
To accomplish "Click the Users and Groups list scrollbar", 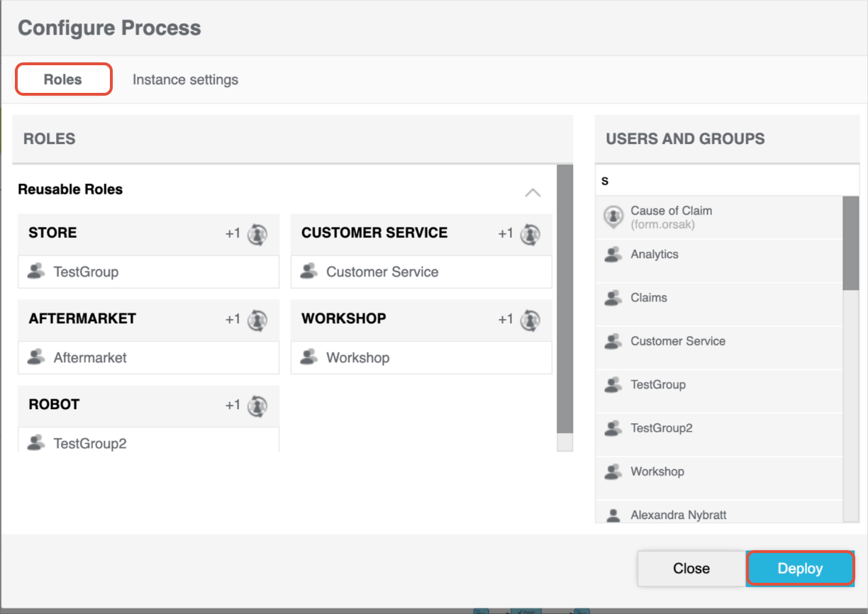I will [850, 243].
